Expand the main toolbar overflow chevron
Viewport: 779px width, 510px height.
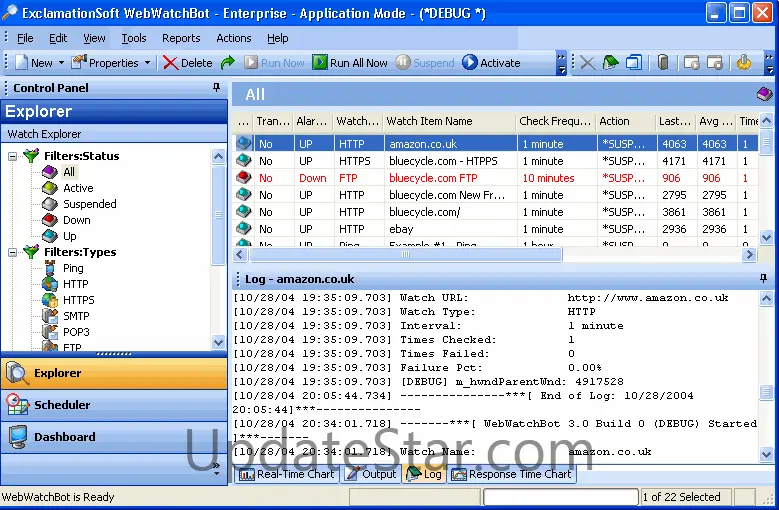click(x=561, y=63)
